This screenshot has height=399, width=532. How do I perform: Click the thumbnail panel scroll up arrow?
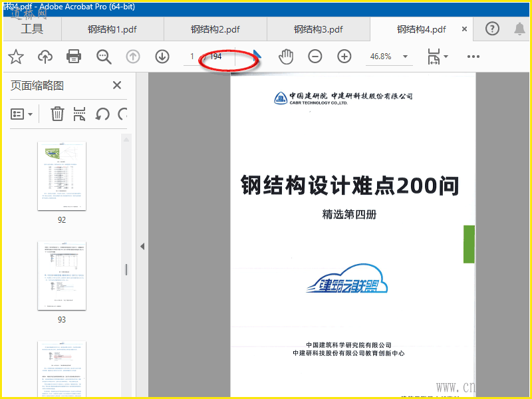[126, 140]
